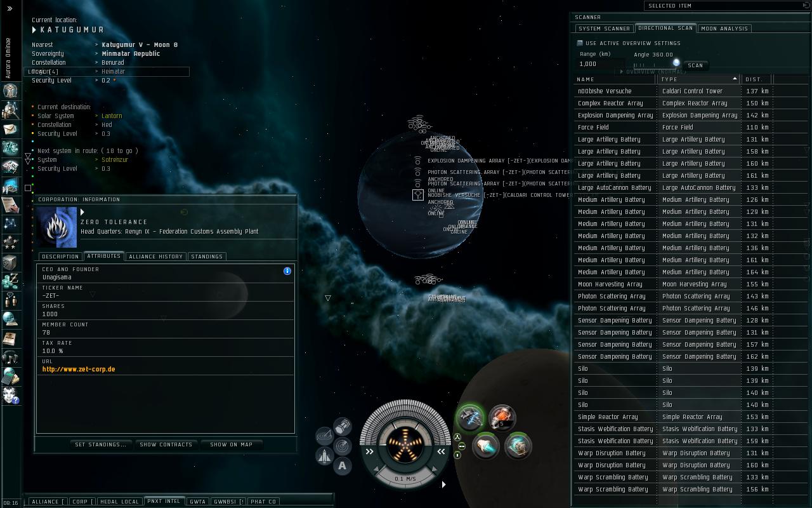The width and height of the screenshot is (812, 508).
Task: Open the corporation icon with Z
Action: click(x=10, y=281)
